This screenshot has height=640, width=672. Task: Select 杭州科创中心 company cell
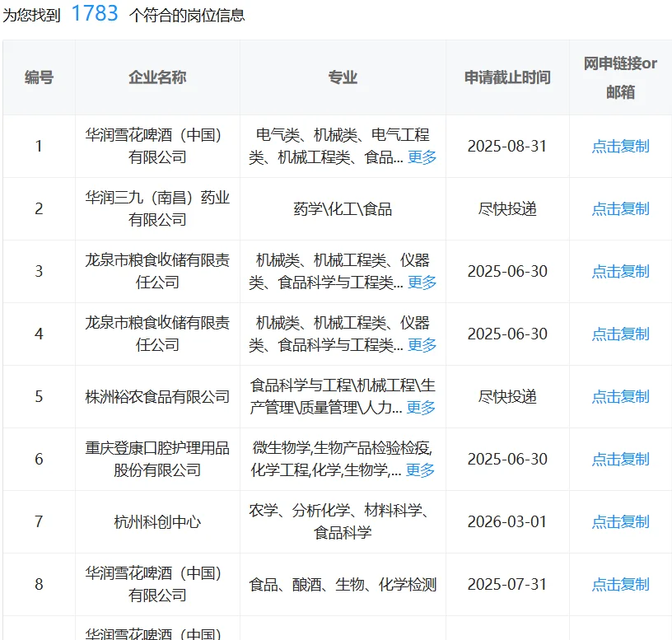point(157,521)
